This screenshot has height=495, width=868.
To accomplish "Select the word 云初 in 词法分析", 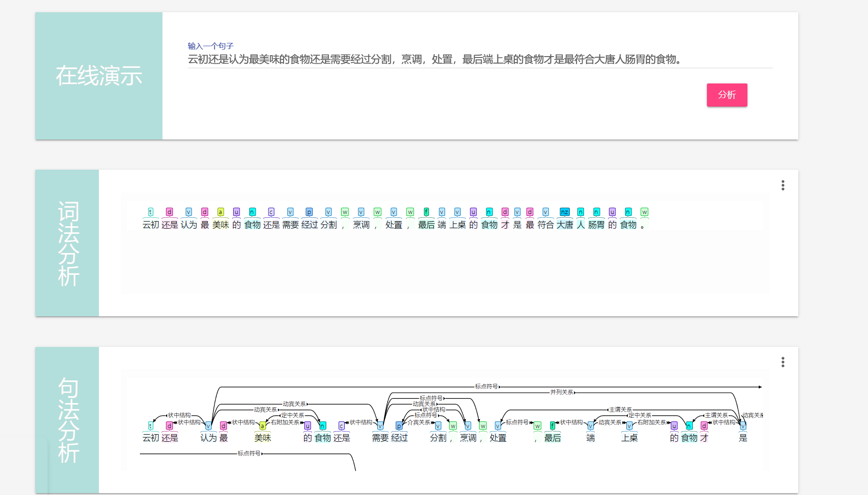I will [151, 225].
